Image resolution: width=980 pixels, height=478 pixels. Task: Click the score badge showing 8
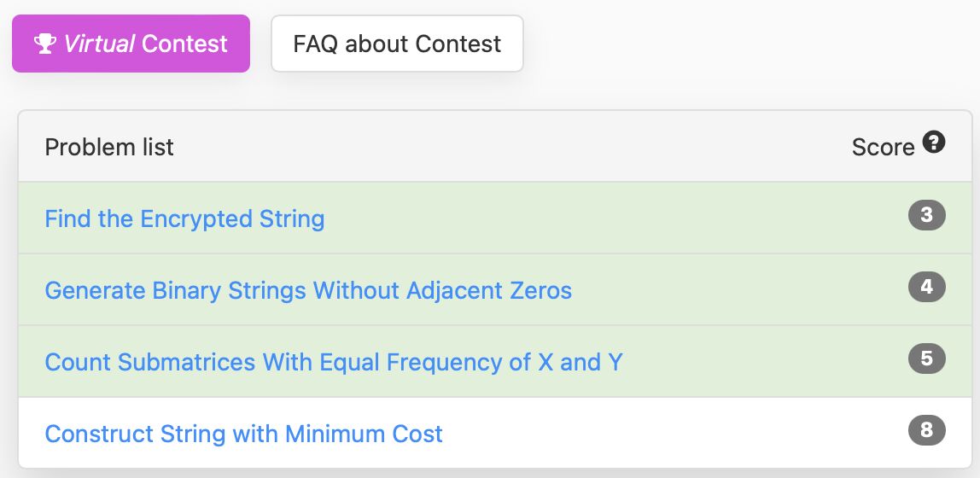click(x=927, y=430)
